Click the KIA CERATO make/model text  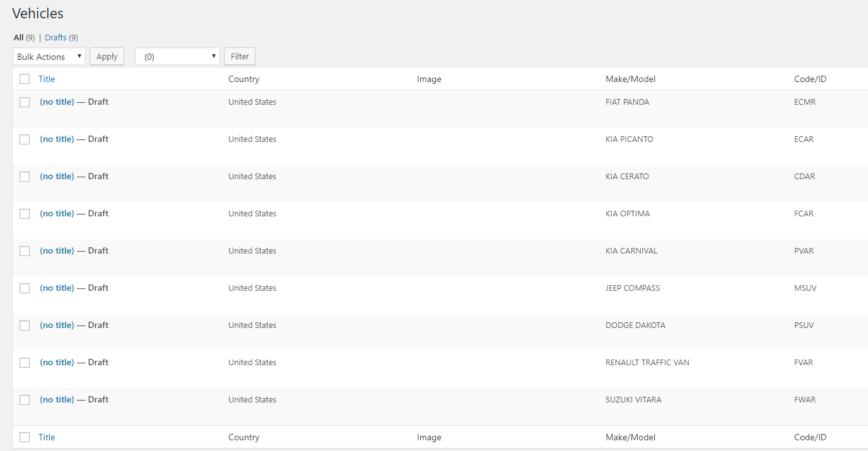tap(627, 176)
